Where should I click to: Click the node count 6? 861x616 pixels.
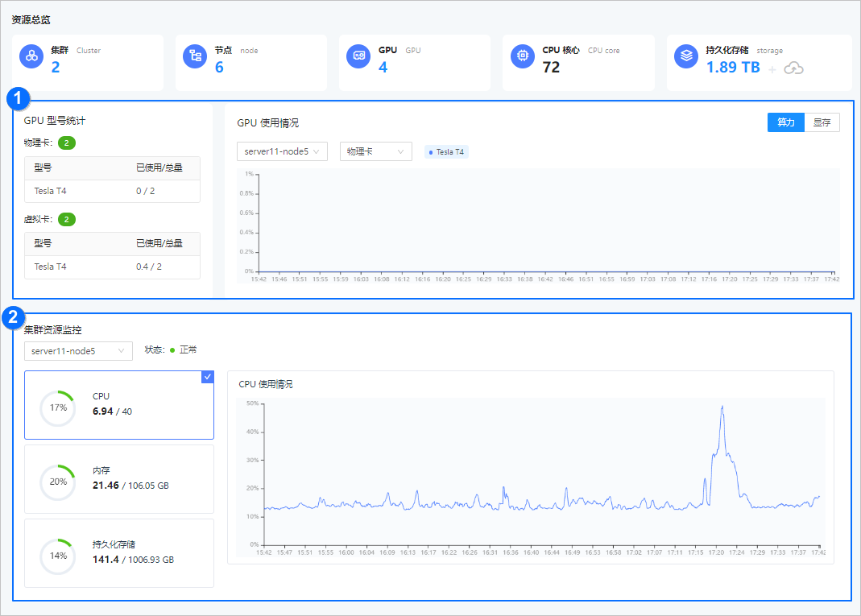(219, 68)
